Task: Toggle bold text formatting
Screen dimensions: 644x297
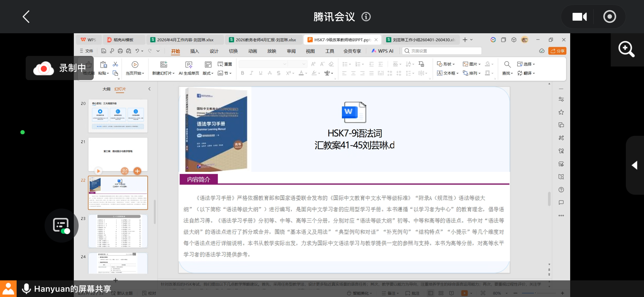Action: pyautogui.click(x=242, y=73)
